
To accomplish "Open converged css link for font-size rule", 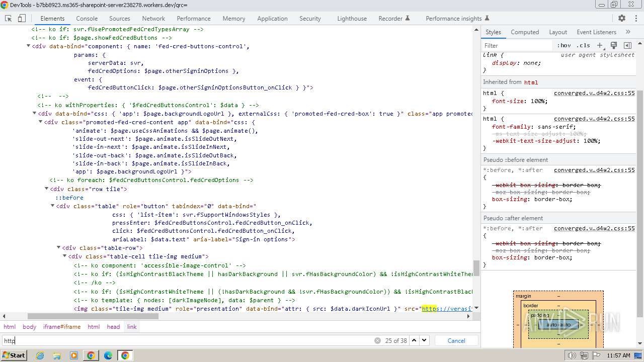I will (594, 93).
